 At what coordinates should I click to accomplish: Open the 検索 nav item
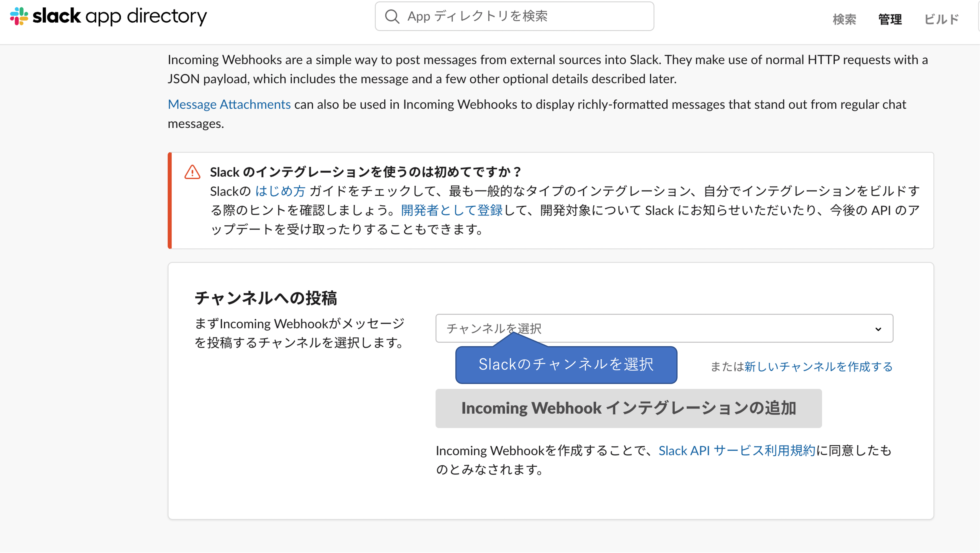[x=844, y=19]
